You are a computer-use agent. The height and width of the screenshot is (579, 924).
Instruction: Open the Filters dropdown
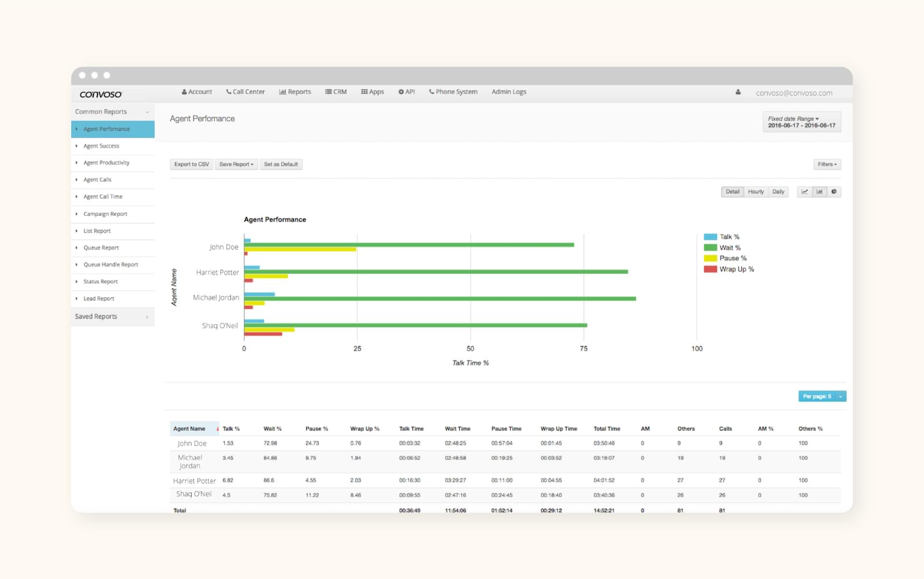coord(827,164)
